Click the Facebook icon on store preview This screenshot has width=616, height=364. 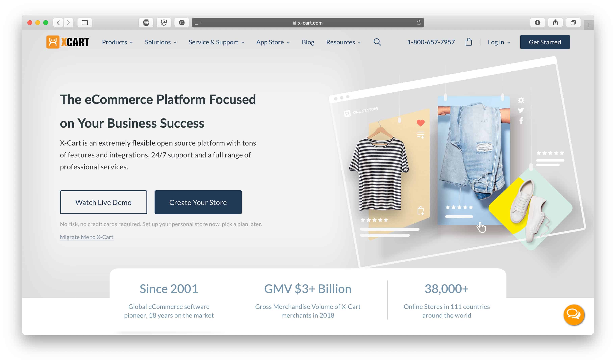click(521, 121)
